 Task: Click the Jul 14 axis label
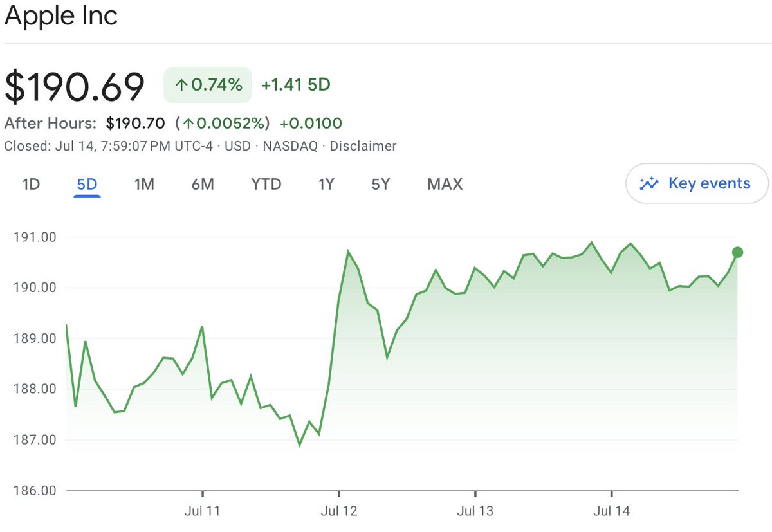[x=612, y=511]
